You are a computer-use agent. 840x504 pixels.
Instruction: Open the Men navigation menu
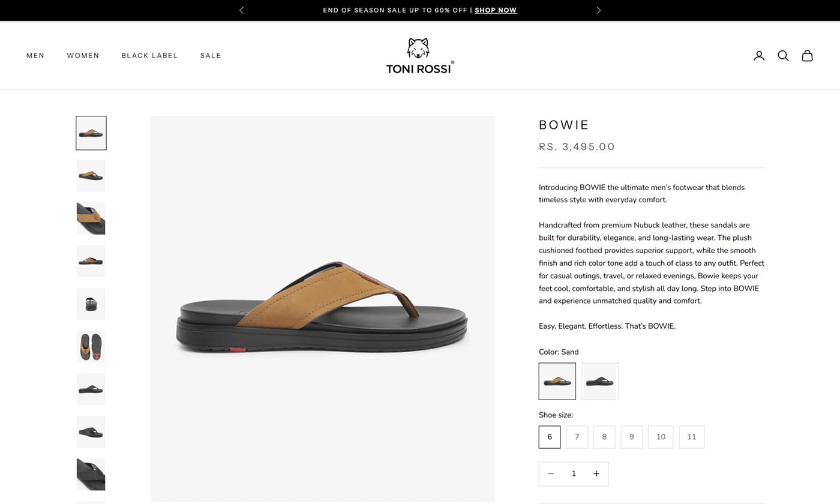pyautogui.click(x=35, y=56)
